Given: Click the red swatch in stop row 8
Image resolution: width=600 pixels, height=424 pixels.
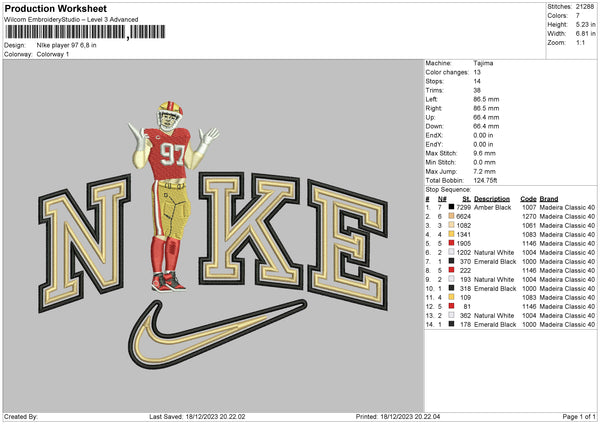Looking at the screenshot, I should [x=452, y=270].
